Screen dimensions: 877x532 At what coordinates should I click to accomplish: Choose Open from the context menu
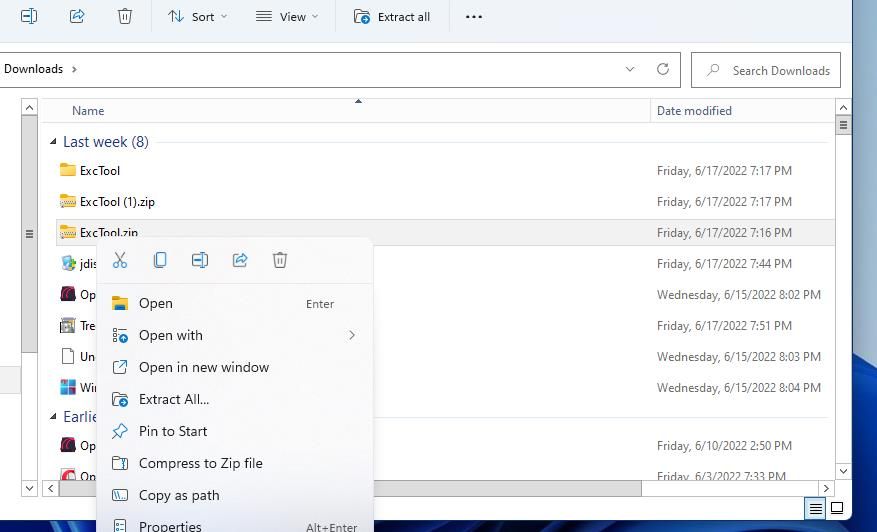click(234, 303)
